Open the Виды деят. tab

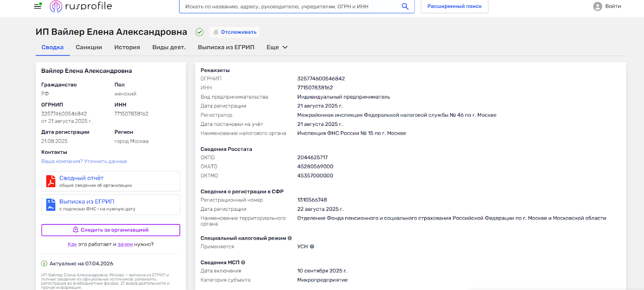tap(169, 47)
